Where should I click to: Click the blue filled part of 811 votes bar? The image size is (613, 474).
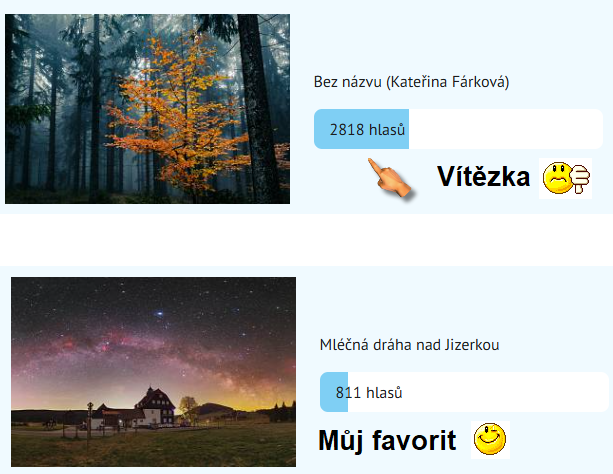click(334, 392)
